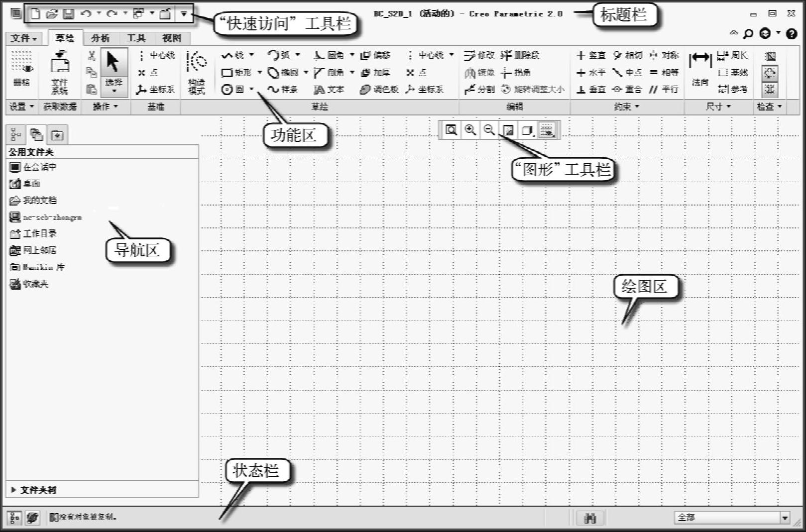Switch to the 分析 tab
The width and height of the screenshot is (806, 532).
101,38
